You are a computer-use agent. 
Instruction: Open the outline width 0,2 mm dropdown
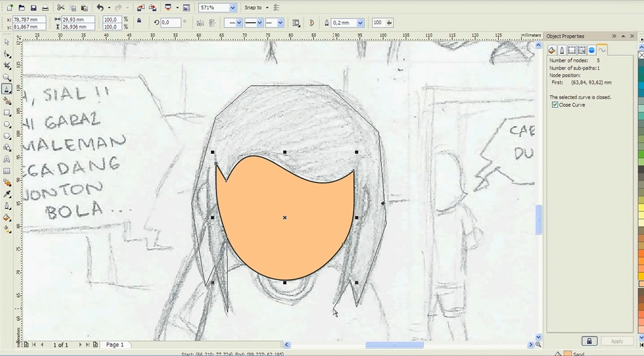coord(360,23)
